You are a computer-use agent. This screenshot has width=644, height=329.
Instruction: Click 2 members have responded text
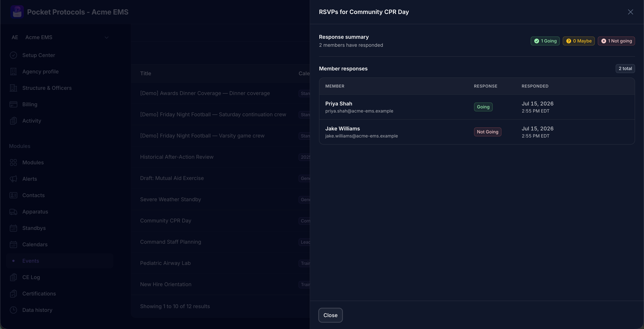[351, 45]
